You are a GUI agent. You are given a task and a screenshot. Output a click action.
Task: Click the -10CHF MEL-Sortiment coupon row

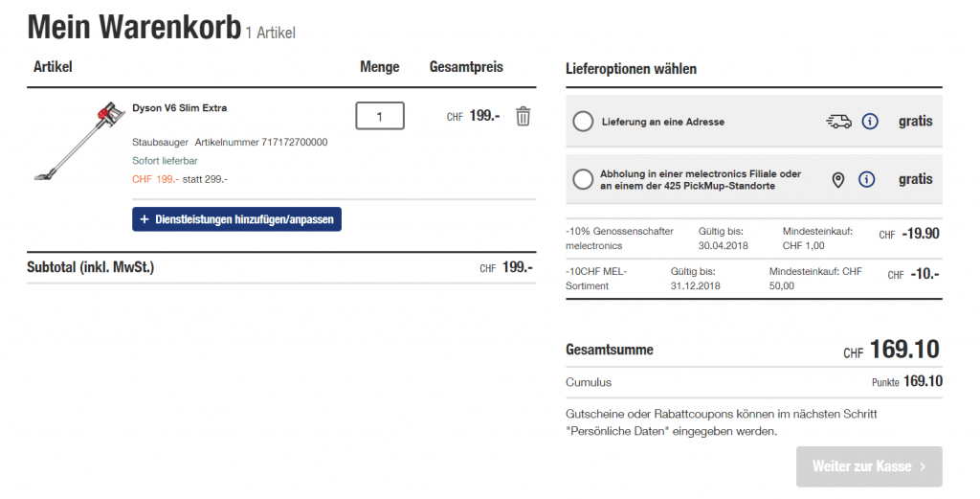pyautogui.click(x=753, y=278)
